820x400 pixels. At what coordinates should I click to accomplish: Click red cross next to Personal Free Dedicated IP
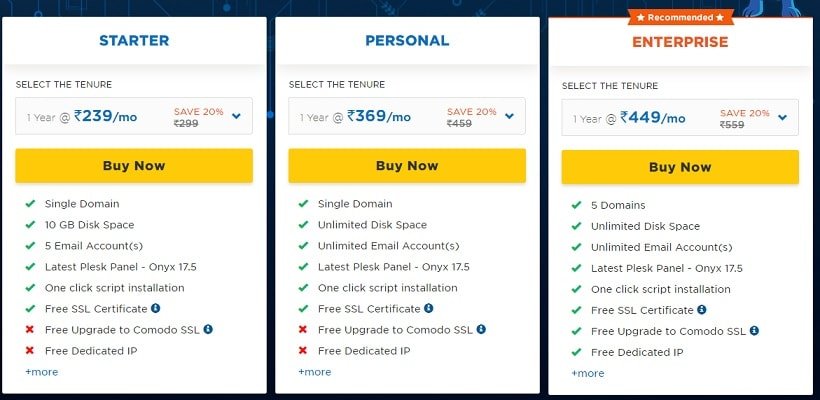tap(303, 350)
